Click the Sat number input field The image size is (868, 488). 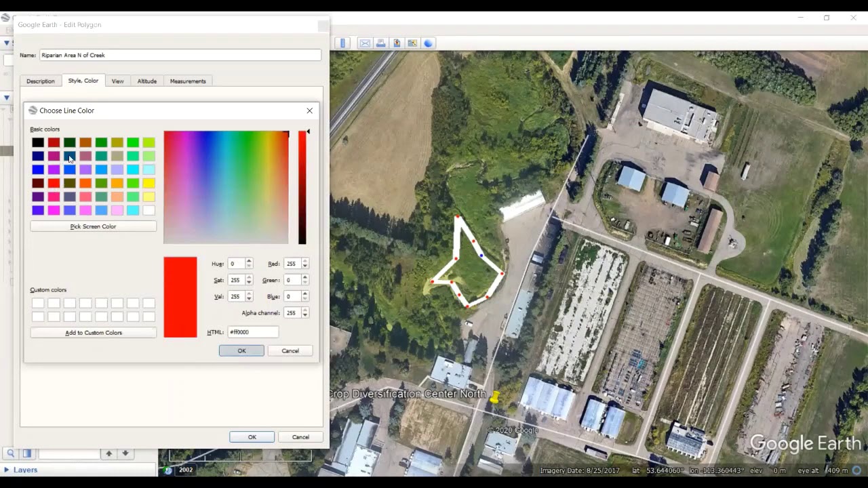236,280
